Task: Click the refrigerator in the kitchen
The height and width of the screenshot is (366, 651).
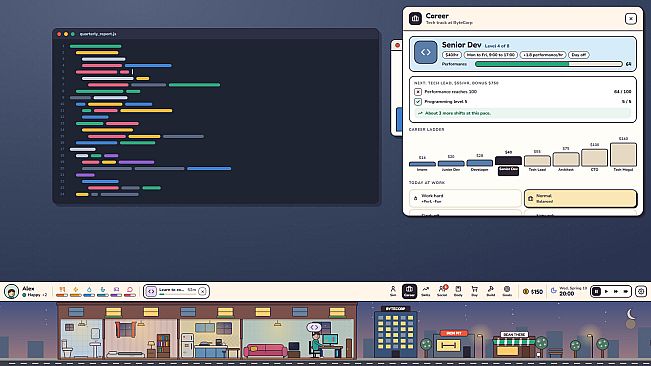Action: point(187,345)
